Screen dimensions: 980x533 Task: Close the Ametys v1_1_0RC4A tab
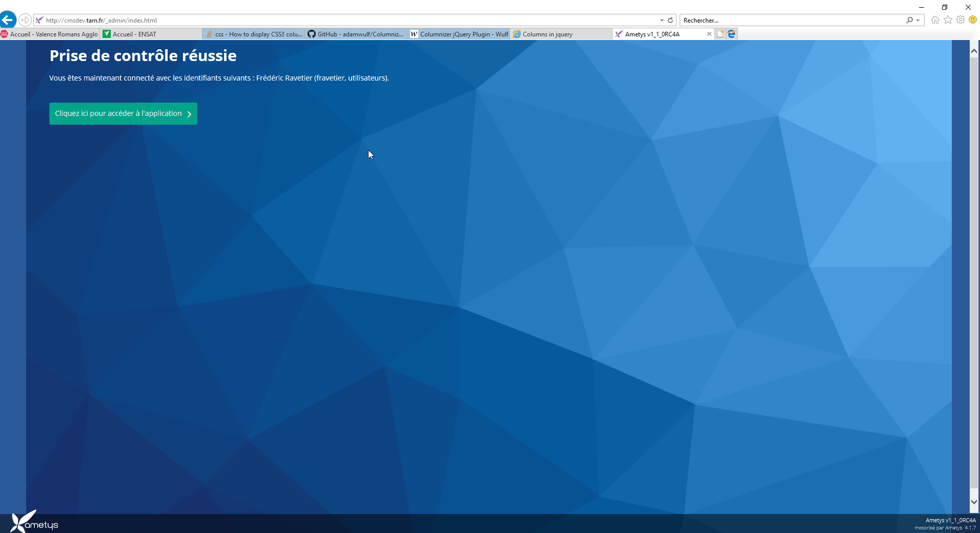(709, 34)
